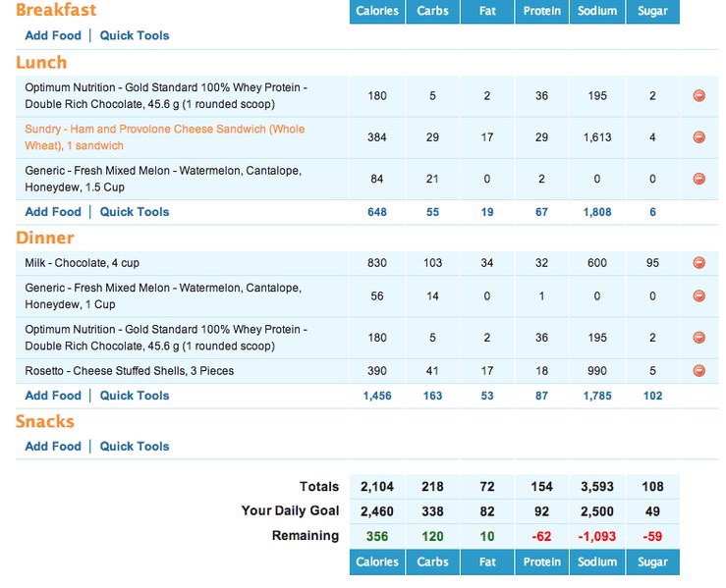Click the Your Daily Goal row label
This screenshot has height=588, width=726.
[x=291, y=510]
